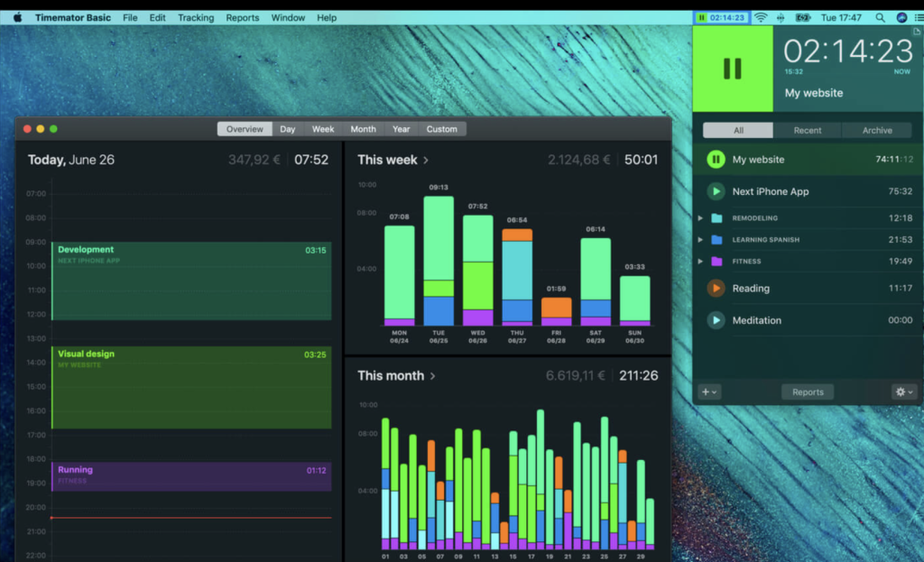Click the Development time entry block
924x562 pixels.
click(x=191, y=281)
